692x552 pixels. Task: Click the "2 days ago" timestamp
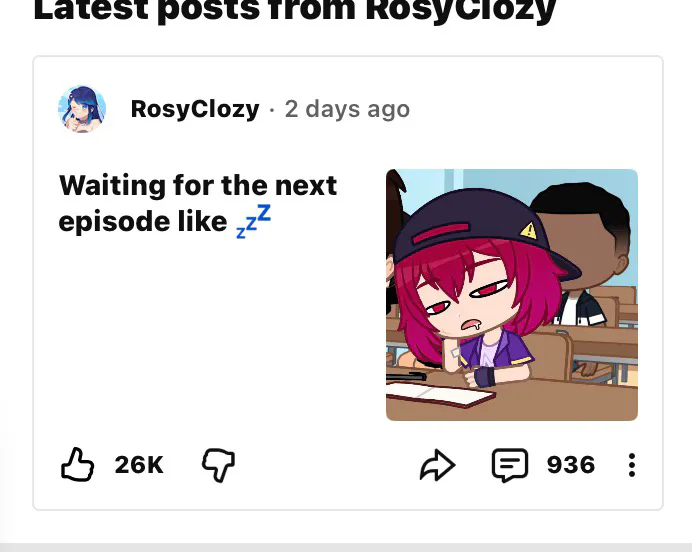click(347, 109)
